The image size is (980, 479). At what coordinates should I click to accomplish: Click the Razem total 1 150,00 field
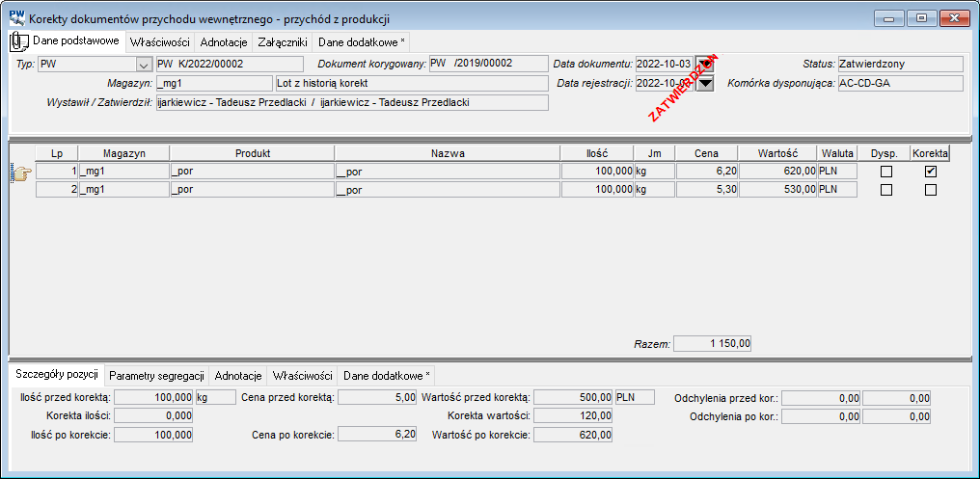point(713,343)
